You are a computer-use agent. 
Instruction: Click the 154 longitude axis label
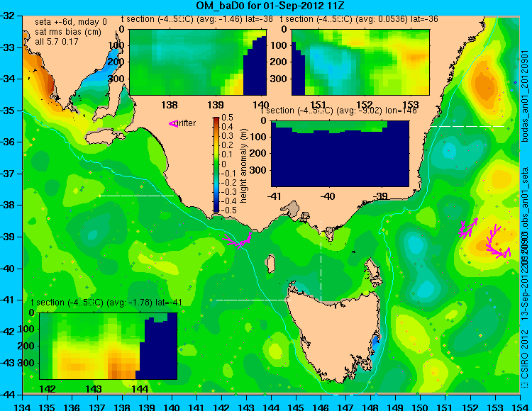click(520, 407)
